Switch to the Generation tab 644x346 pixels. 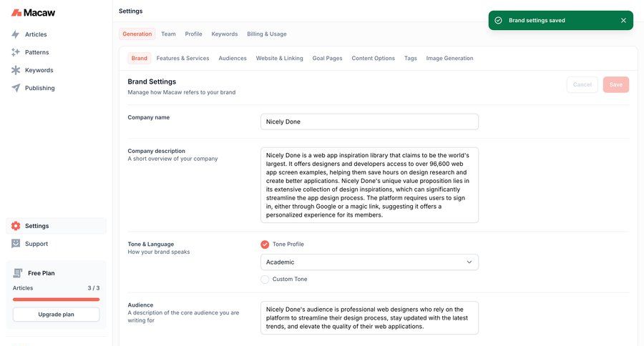(137, 34)
